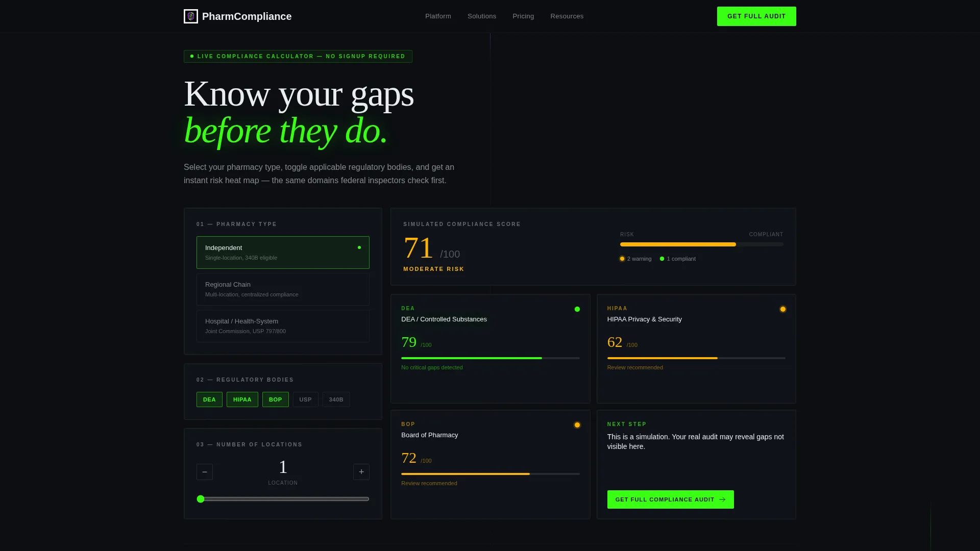The width and height of the screenshot is (980, 551).
Task: Click the '03 — Number of Locations' label
Action: 249,444
